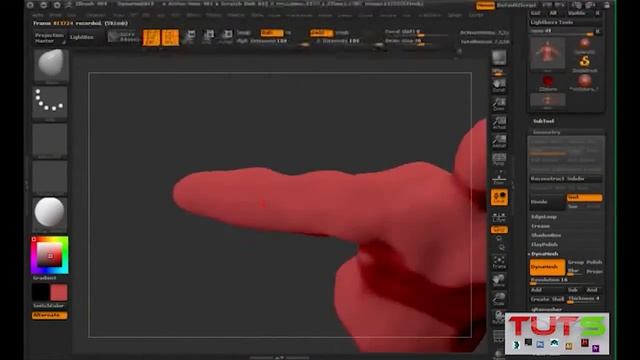Click Reconstruct Subdiv button
The image size is (640, 360).
coord(566,179)
